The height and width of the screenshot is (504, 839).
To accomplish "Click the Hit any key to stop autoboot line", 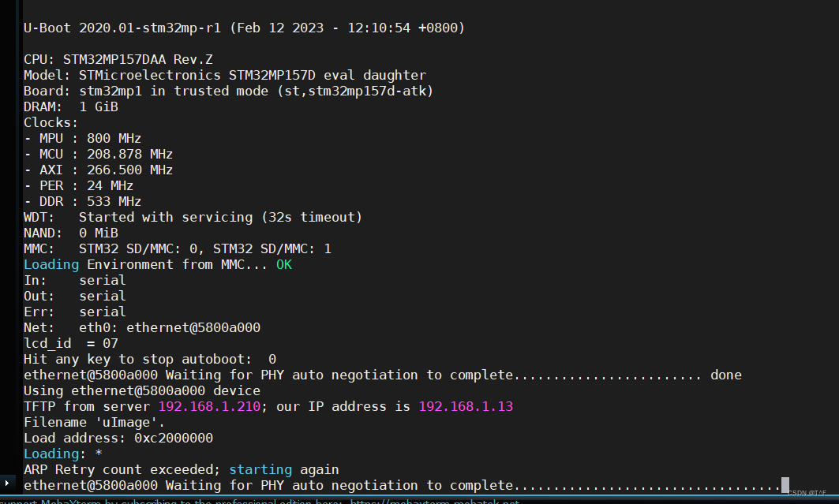I will [x=150, y=359].
